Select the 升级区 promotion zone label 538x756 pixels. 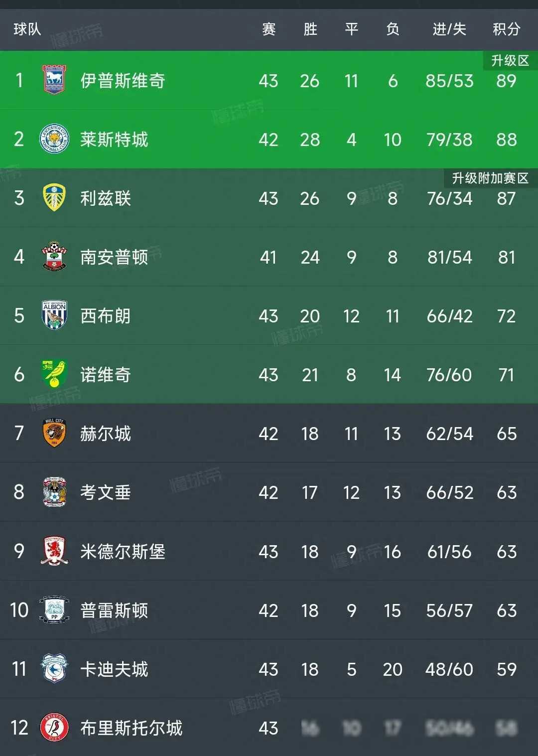coord(510,60)
